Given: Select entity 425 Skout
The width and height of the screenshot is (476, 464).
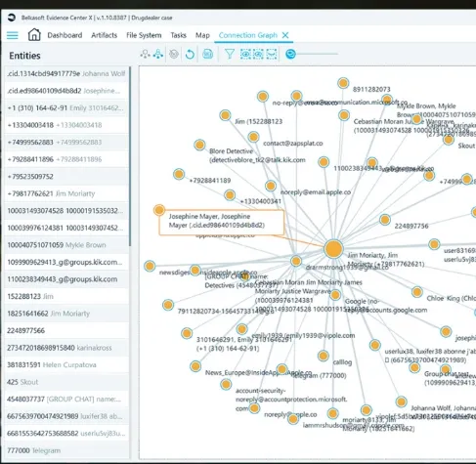Looking at the screenshot, I should [x=66, y=382].
